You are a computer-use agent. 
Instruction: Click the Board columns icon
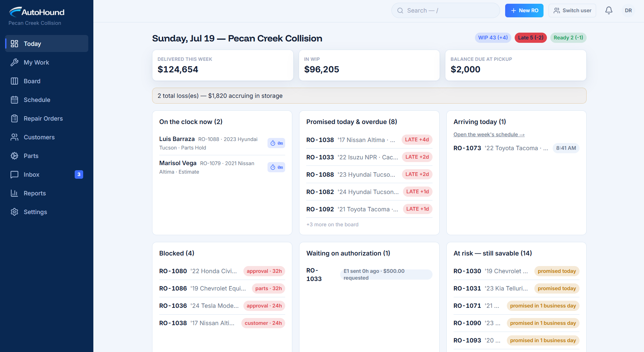click(x=14, y=81)
